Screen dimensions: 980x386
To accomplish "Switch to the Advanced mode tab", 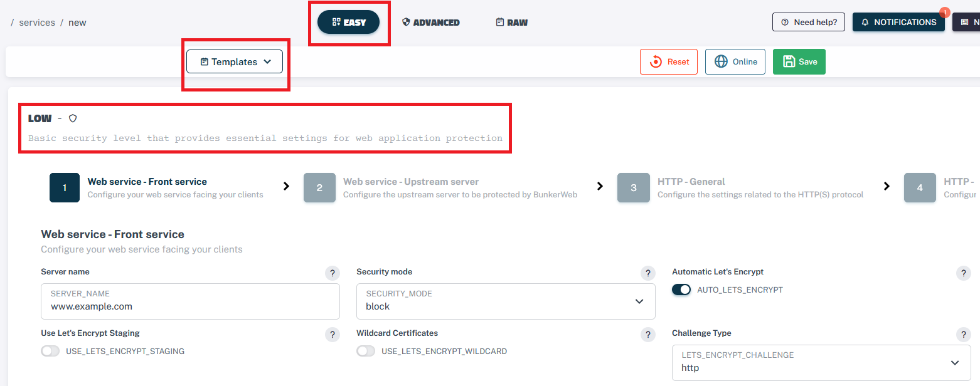I will coord(430,23).
